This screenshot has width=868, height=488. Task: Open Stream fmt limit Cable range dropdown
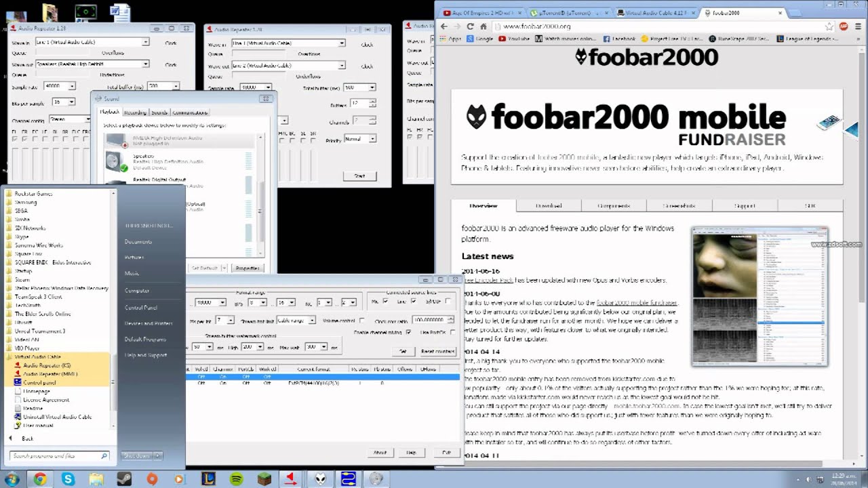pos(296,320)
